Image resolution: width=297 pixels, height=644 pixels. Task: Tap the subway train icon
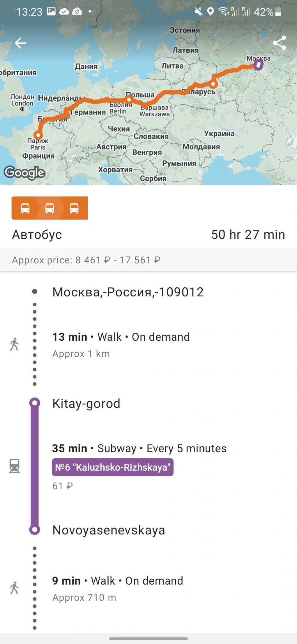pos(14,466)
